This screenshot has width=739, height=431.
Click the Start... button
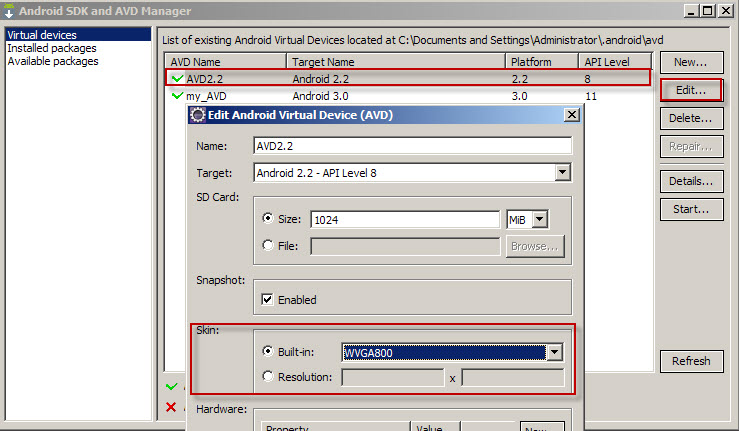pos(691,209)
